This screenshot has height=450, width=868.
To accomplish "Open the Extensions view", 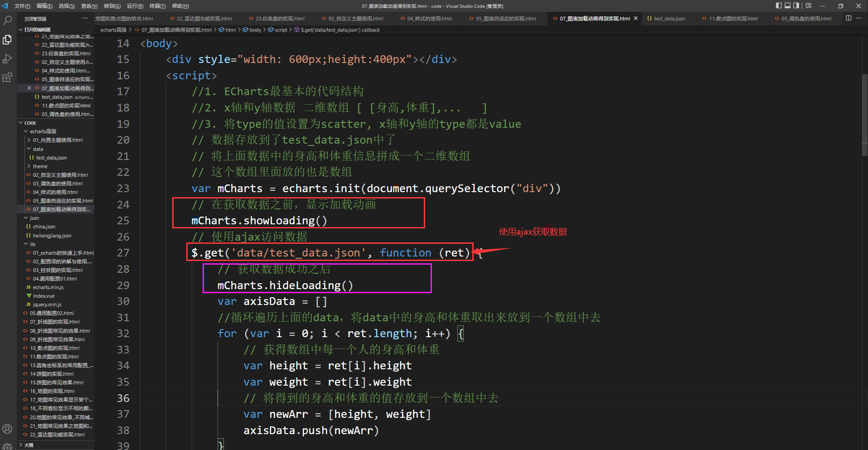I will [7, 78].
